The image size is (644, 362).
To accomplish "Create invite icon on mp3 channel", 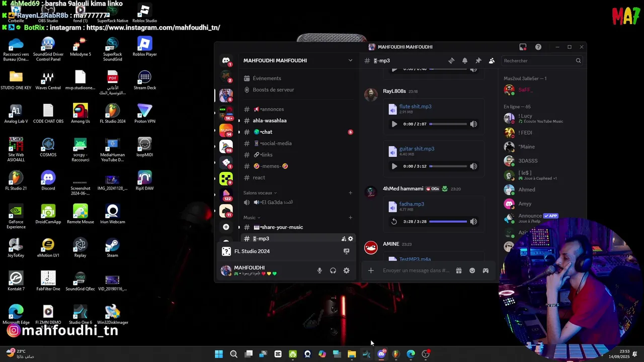I will pyautogui.click(x=344, y=239).
